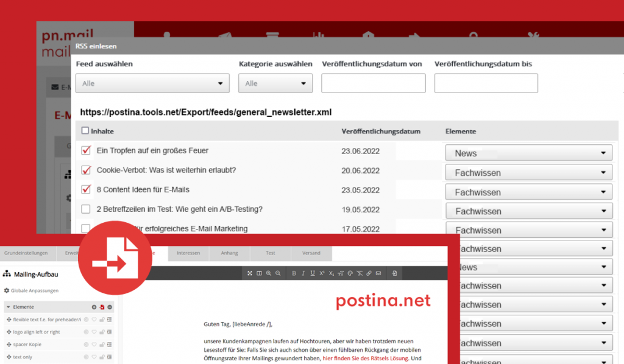Toggle fullscreen editor view icon
624x364 pixels.
[249, 273]
